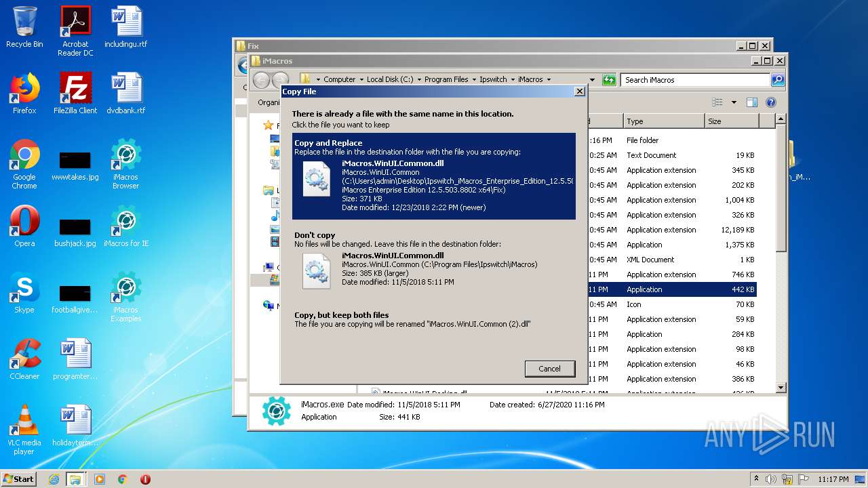This screenshot has height=488, width=868.
Task: Open Windows Media Player taskbar icon
Action: [x=100, y=479]
